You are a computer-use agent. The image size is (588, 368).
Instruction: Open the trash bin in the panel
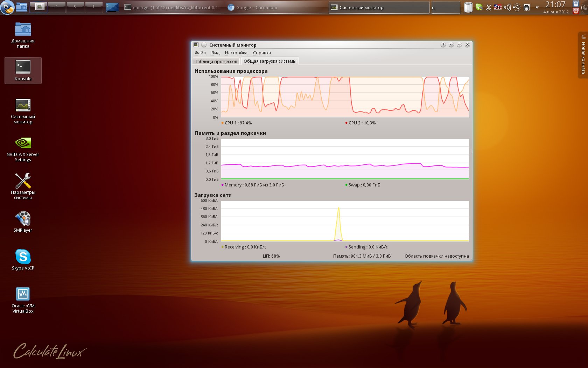pos(468,7)
